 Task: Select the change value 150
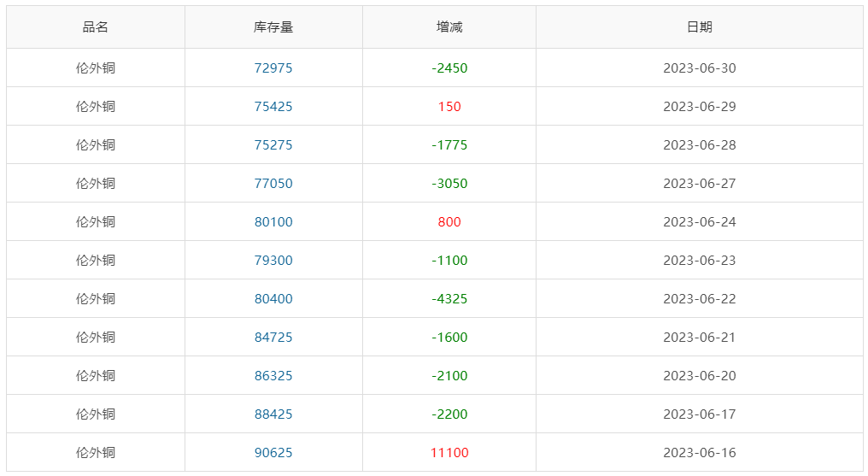tap(449, 106)
